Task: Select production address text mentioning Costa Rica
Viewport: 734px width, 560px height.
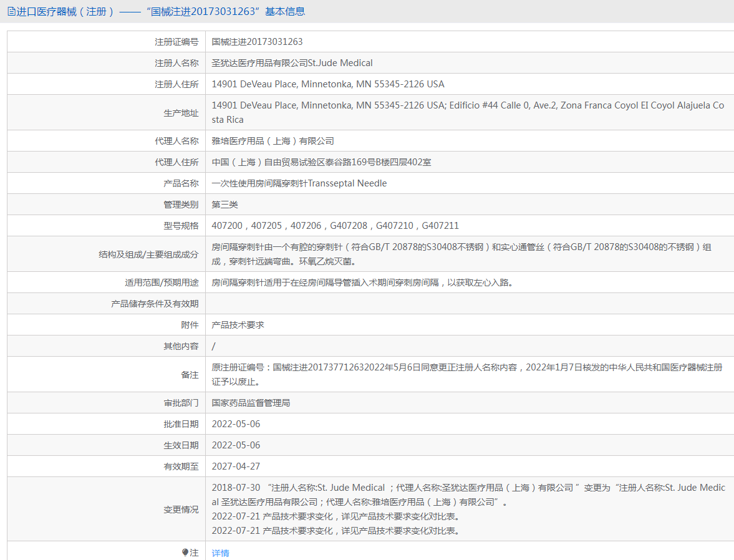Action: point(468,112)
